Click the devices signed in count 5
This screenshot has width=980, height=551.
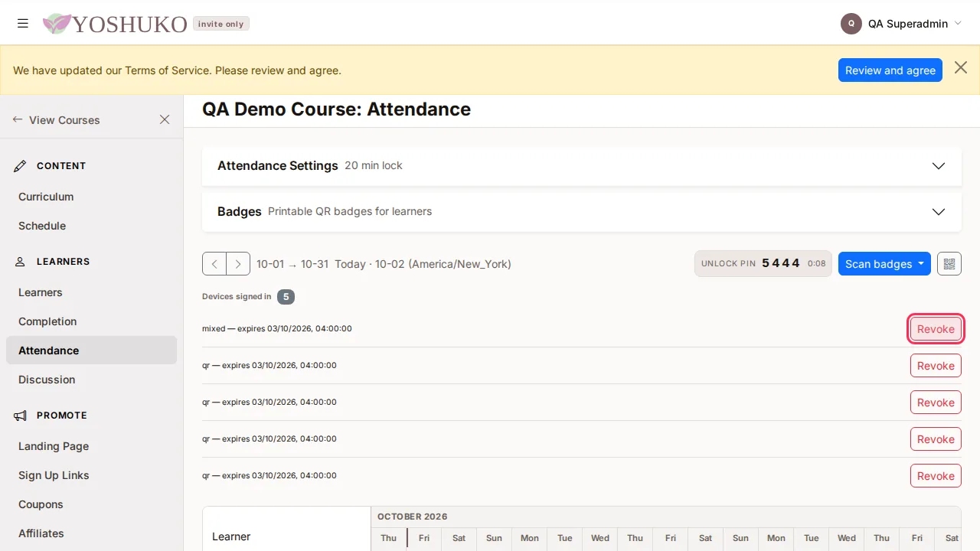(286, 297)
